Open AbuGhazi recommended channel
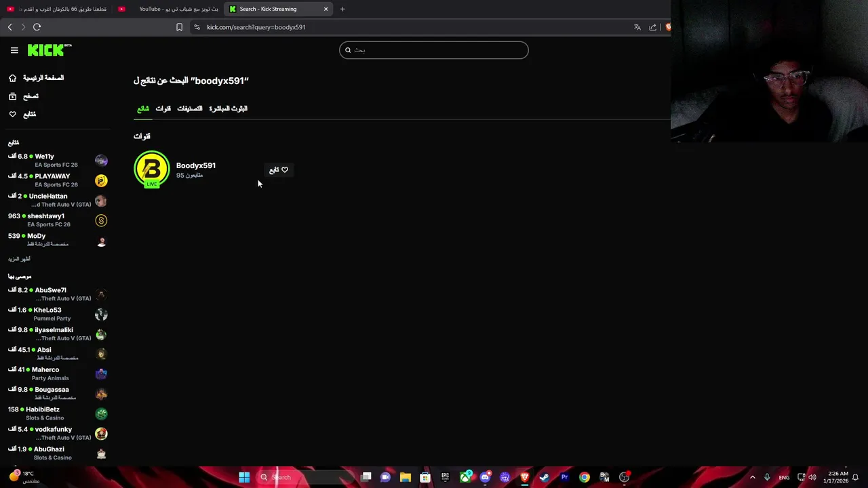Image resolution: width=868 pixels, height=488 pixels. pos(58,453)
